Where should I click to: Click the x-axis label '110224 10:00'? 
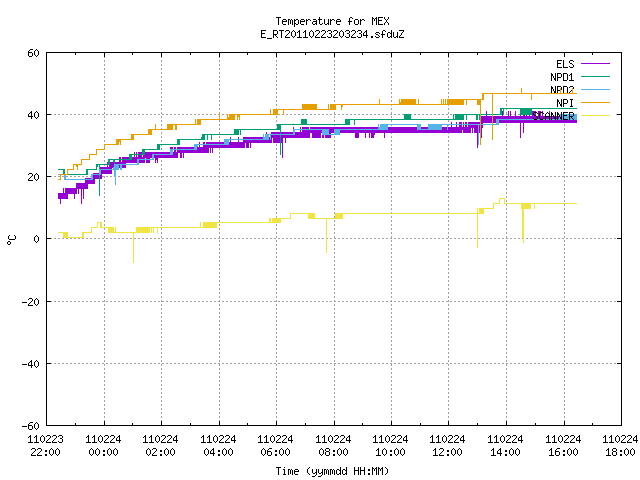point(391,446)
